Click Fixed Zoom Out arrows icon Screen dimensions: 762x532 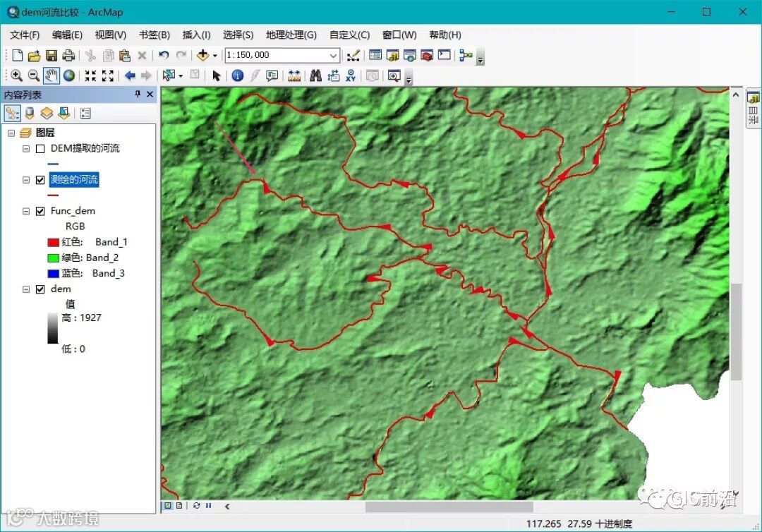point(108,75)
